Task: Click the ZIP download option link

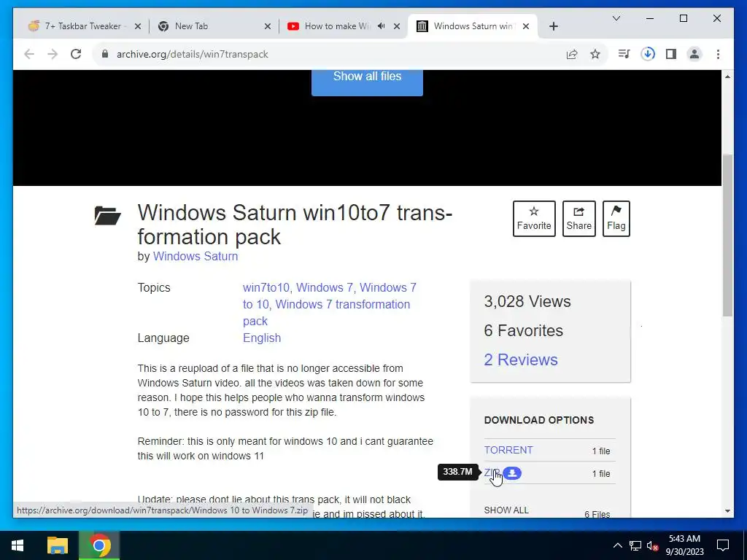Action: pos(492,472)
